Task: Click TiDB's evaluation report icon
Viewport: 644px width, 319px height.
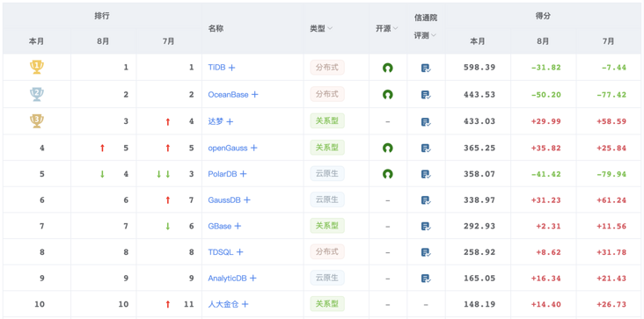Action: tap(426, 68)
